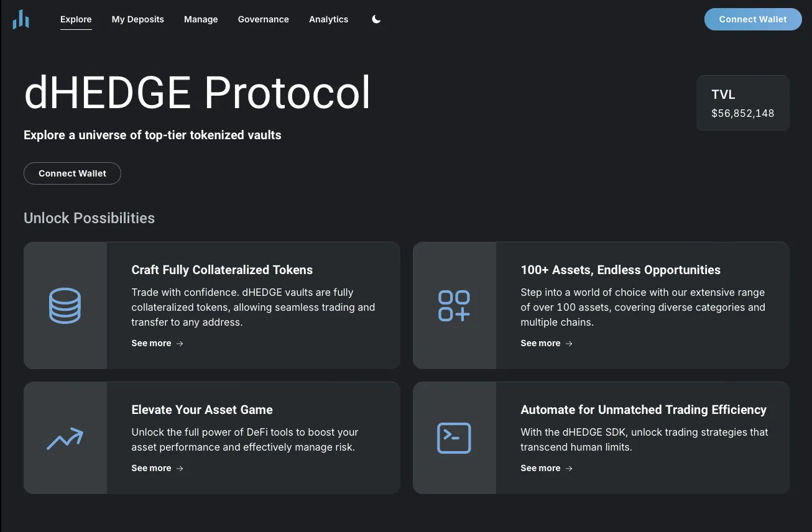Click arrow beside Collateralized Tokens See more

point(180,344)
